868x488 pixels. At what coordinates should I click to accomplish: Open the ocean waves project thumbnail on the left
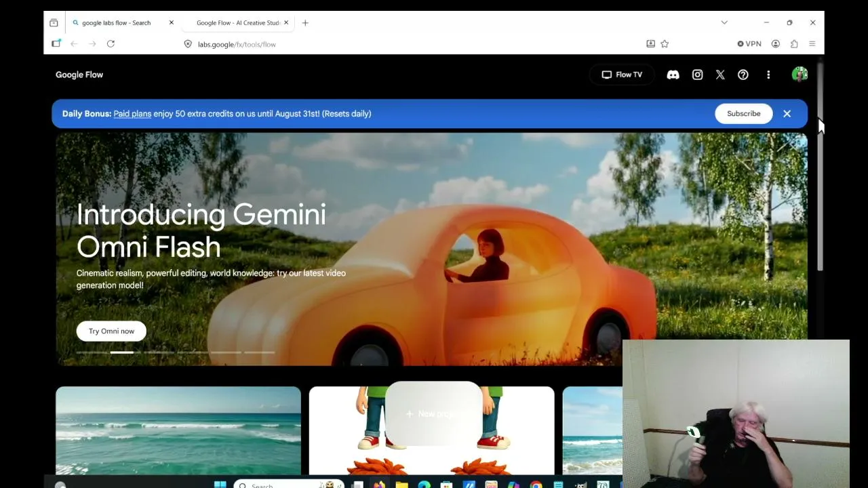[x=178, y=430]
